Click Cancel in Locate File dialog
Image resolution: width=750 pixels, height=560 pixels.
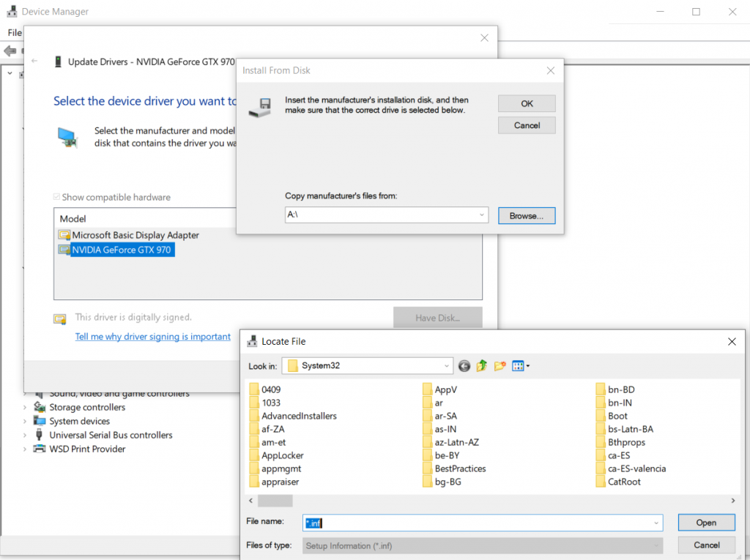point(707,545)
